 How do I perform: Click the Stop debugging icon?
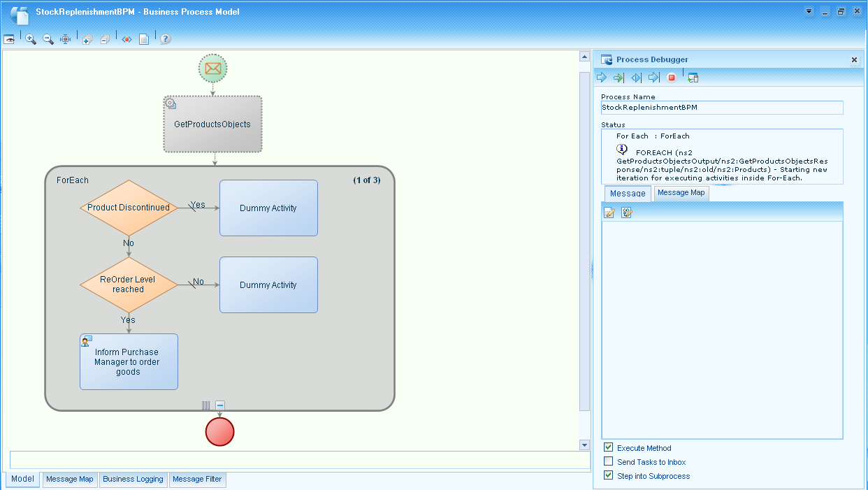(670, 77)
